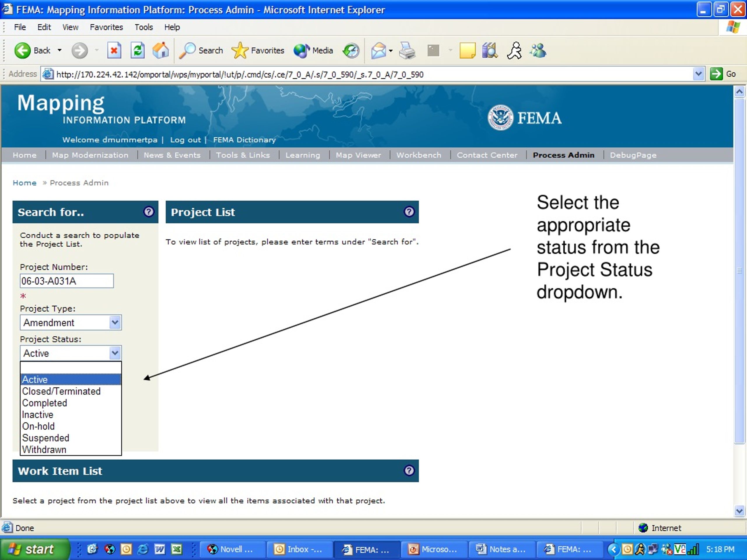This screenshot has width=747, height=560.
Task: Open the View menu
Action: tap(70, 27)
